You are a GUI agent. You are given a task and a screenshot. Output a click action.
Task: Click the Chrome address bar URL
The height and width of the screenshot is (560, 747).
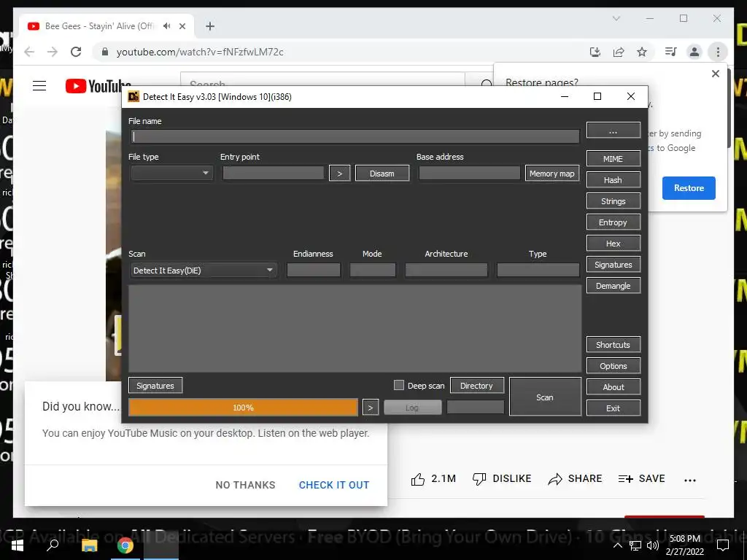coord(200,52)
